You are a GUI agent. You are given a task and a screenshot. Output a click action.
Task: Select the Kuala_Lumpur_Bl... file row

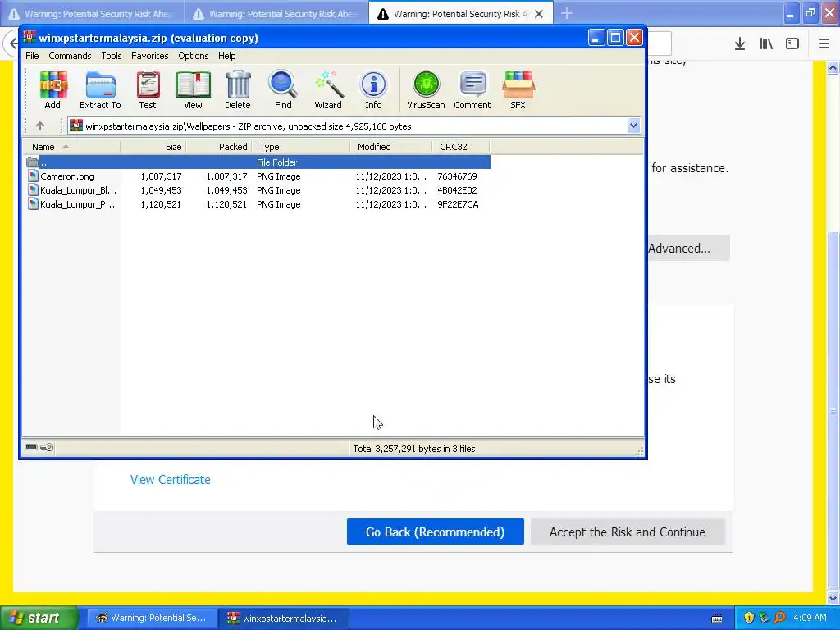[257, 190]
